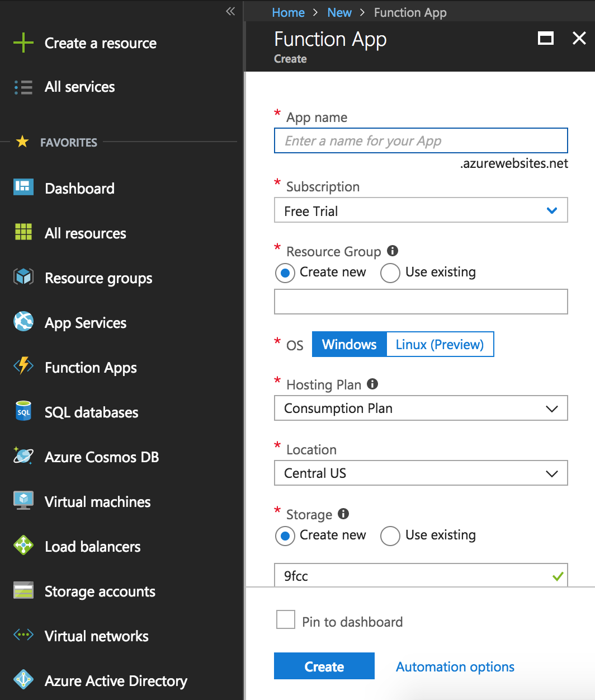This screenshot has height=700, width=595.
Task: Go to Home in the breadcrumb
Action: pyautogui.click(x=288, y=12)
